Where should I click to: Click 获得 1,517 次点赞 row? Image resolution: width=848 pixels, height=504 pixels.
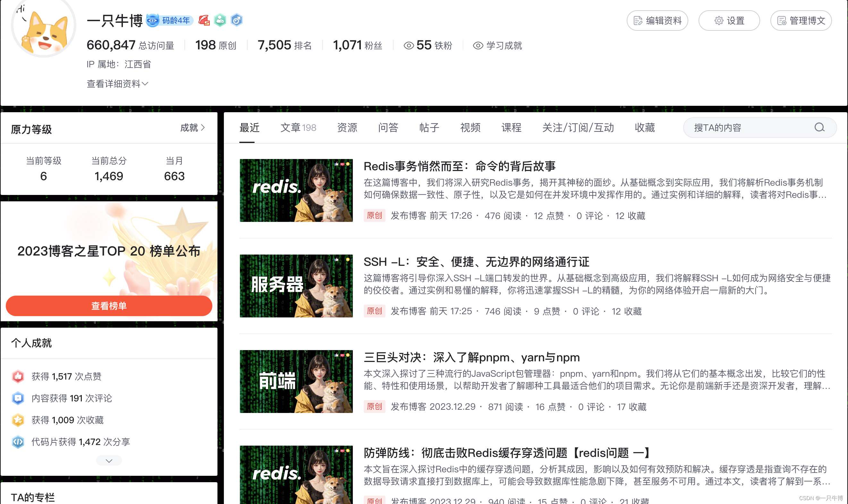(66, 376)
